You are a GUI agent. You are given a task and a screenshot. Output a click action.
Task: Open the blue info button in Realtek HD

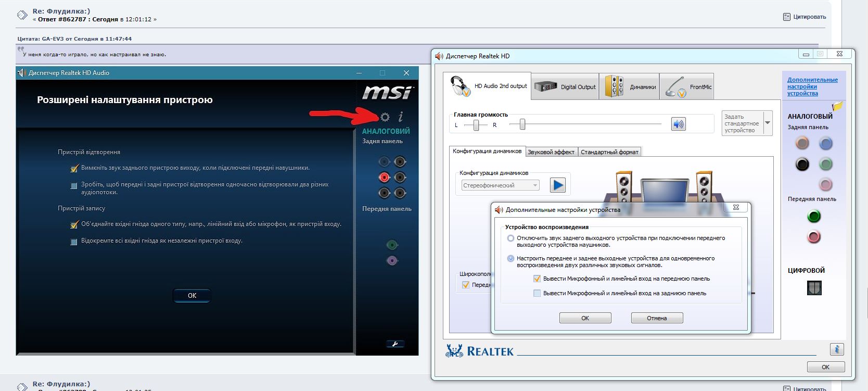(837, 349)
